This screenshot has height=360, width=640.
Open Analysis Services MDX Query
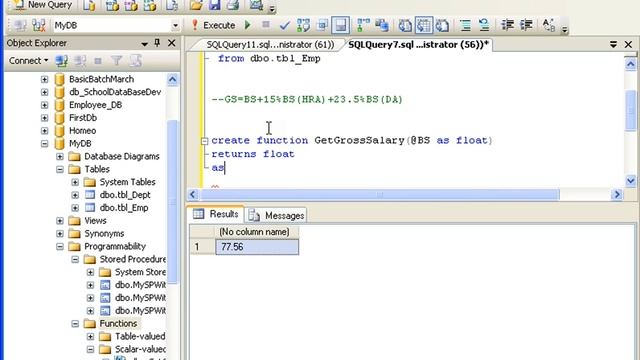112,5
